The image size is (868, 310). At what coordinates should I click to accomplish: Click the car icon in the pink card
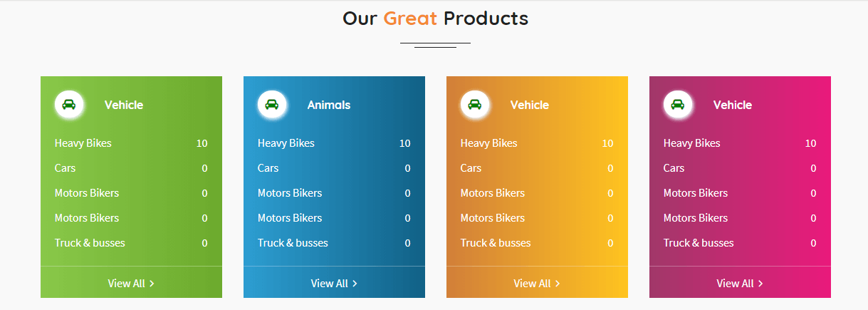tap(678, 105)
